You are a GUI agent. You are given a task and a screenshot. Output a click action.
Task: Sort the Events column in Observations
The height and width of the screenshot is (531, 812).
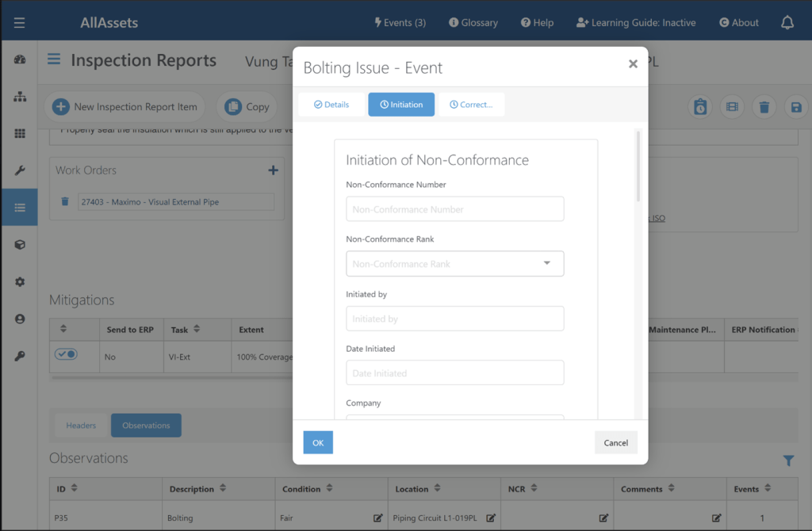766,489
